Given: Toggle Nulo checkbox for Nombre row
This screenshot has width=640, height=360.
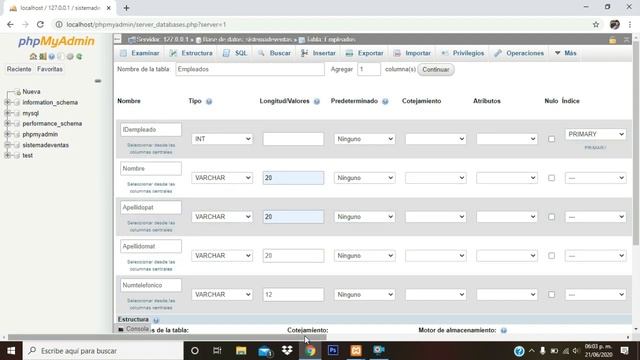Looking at the screenshot, I should tap(551, 178).
